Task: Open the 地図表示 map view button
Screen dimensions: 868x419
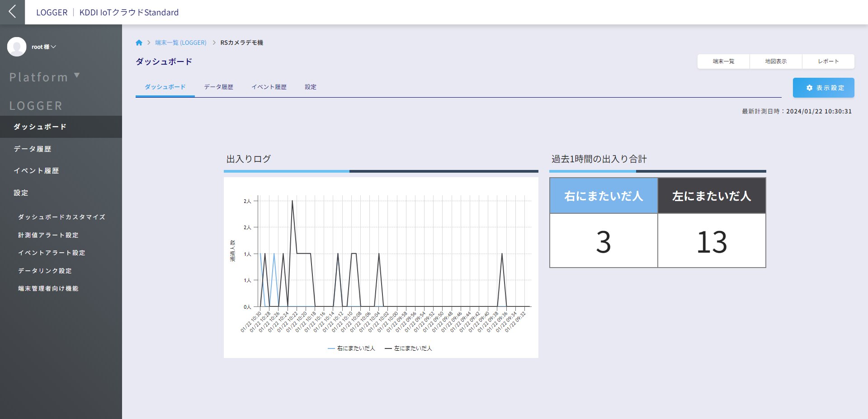Action: [776, 61]
